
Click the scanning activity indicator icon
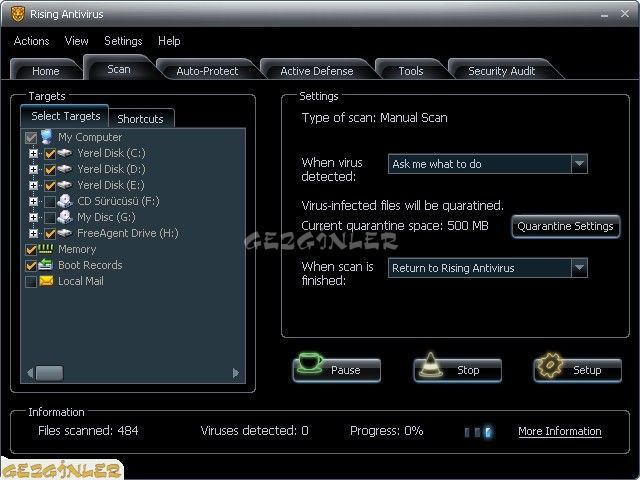coord(478,432)
